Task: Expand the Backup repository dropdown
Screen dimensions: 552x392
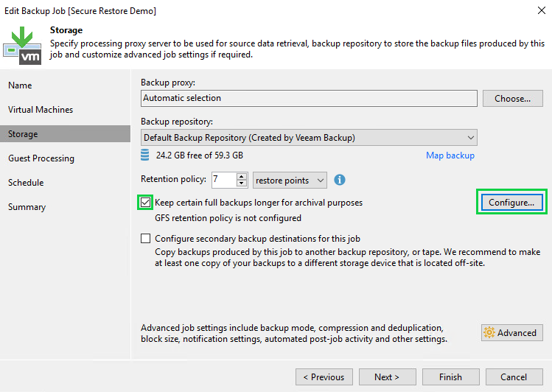Action: click(470, 138)
